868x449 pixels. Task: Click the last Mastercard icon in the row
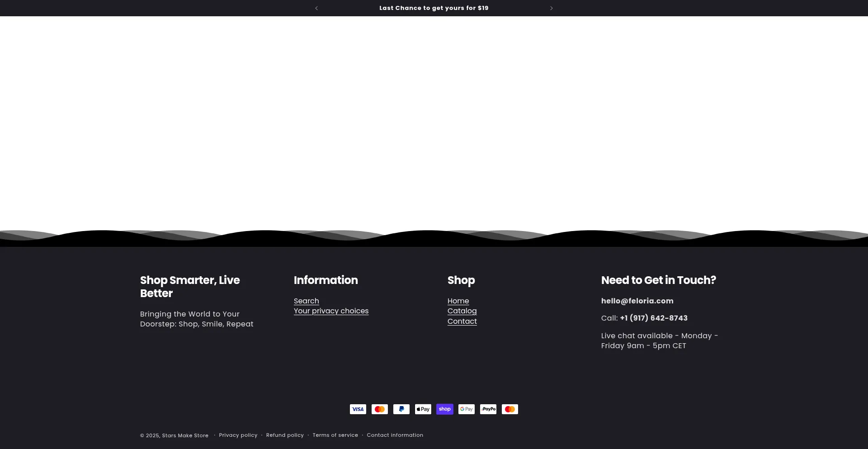coord(509,409)
